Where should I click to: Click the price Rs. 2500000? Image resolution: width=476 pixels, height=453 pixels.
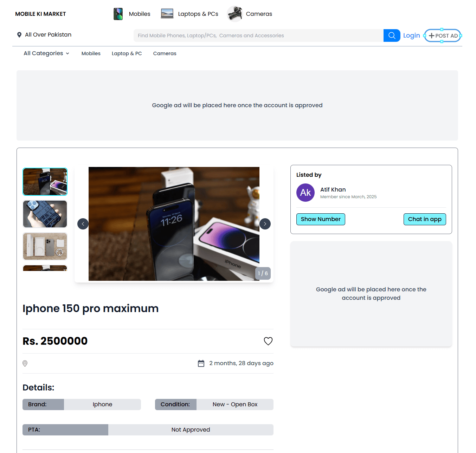click(55, 341)
